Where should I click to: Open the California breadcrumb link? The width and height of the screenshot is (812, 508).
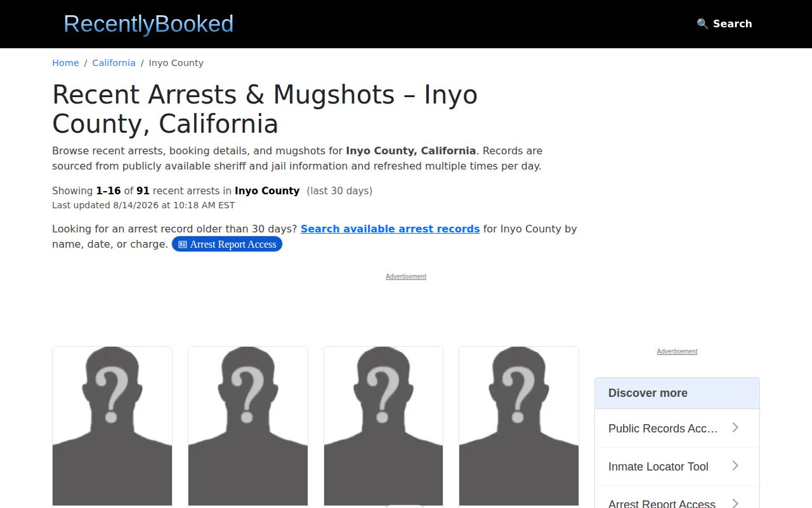click(114, 63)
